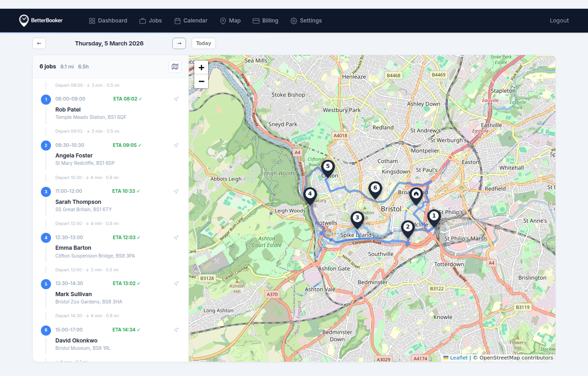The width and height of the screenshot is (588, 376).
Task: Log out of BetterBooker
Action: (x=559, y=20)
